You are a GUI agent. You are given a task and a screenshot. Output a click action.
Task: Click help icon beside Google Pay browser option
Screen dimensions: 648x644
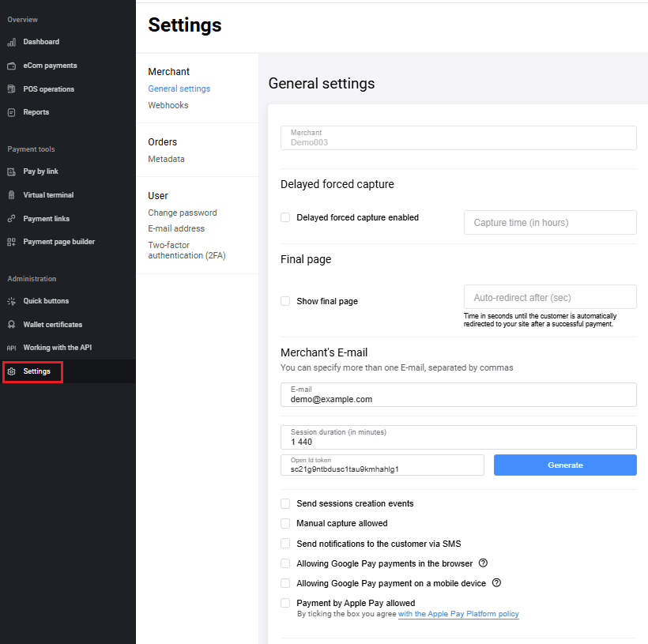pos(483,563)
